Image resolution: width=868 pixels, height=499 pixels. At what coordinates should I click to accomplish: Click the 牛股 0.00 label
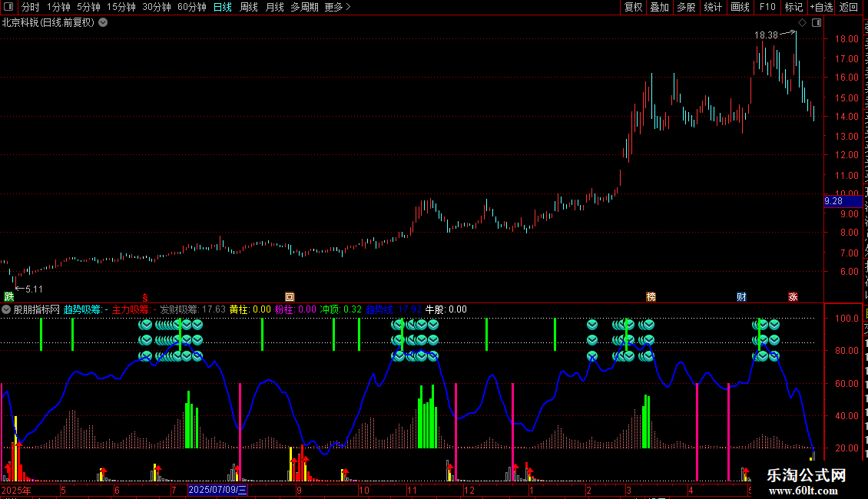pyautogui.click(x=446, y=310)
